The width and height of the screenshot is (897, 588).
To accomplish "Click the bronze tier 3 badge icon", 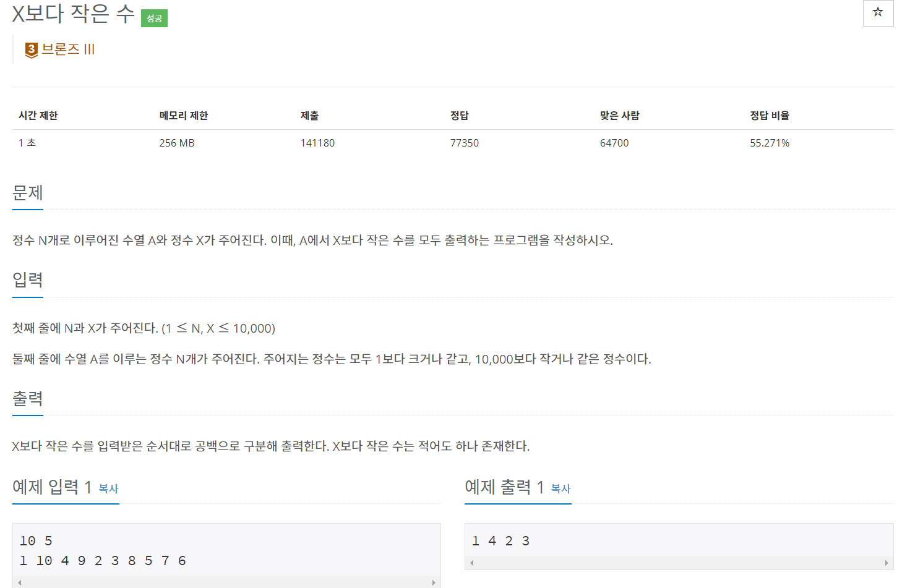I will click(32, 50).
